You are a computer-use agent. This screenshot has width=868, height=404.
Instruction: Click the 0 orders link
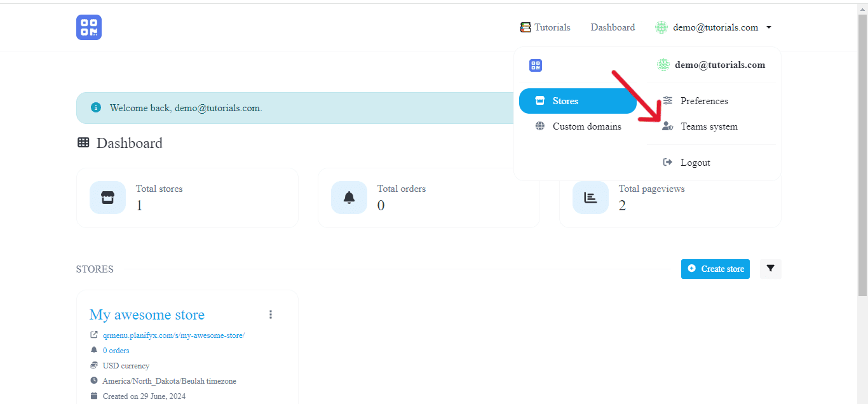(116, 351)
